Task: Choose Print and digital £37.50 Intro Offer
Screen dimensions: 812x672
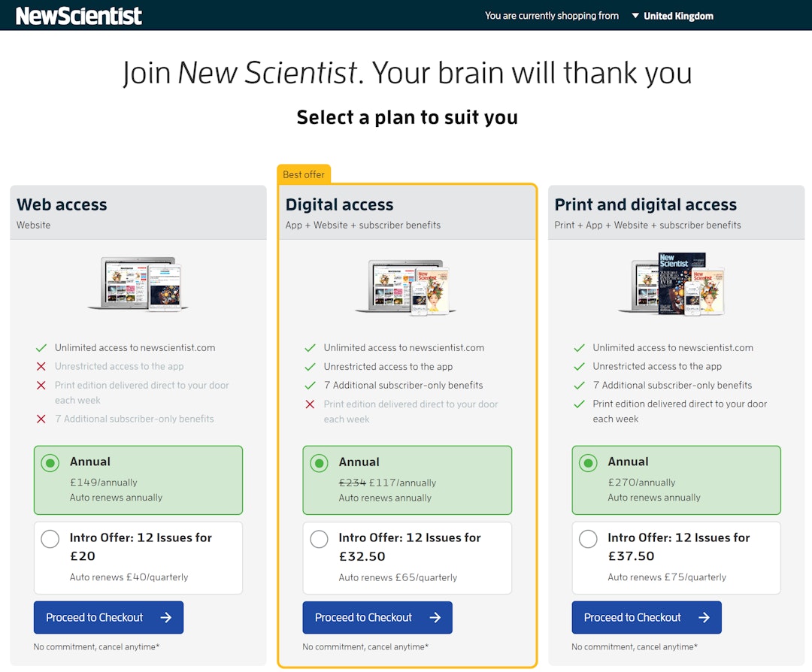Action: point(589,539)
